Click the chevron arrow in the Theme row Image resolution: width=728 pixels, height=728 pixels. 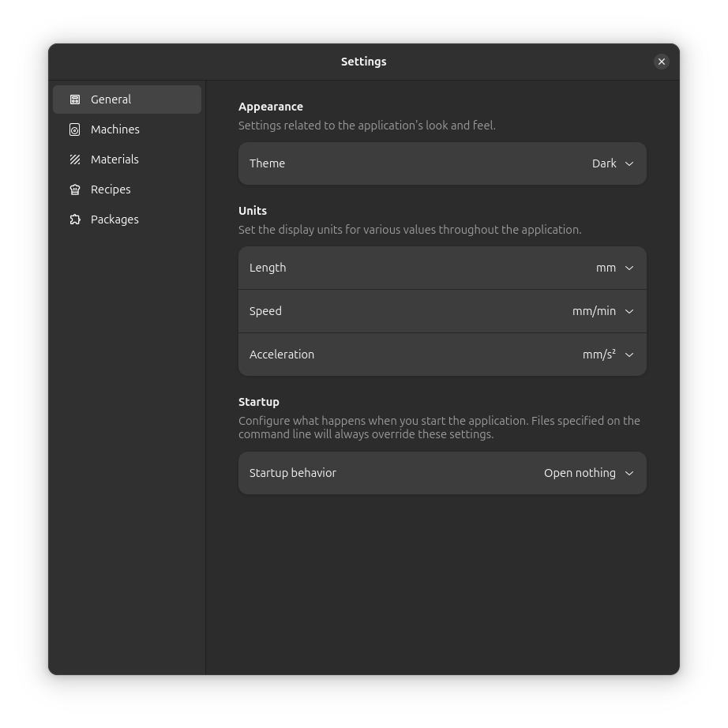(x=629, y=163)
